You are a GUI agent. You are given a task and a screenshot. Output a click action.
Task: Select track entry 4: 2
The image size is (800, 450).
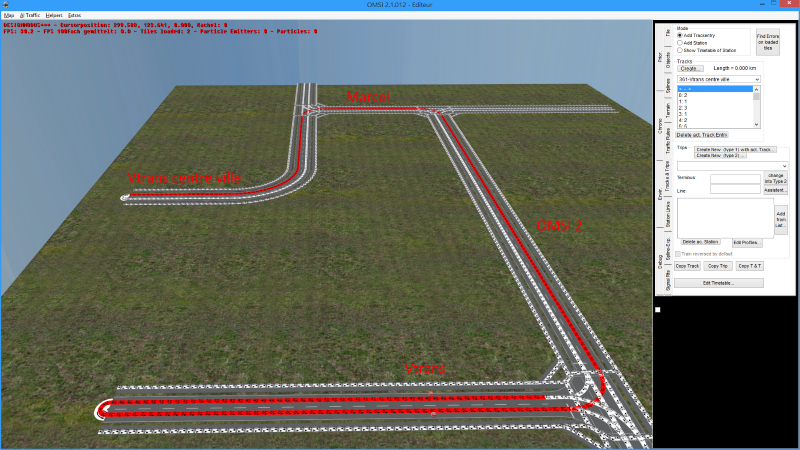click(715, 120)
